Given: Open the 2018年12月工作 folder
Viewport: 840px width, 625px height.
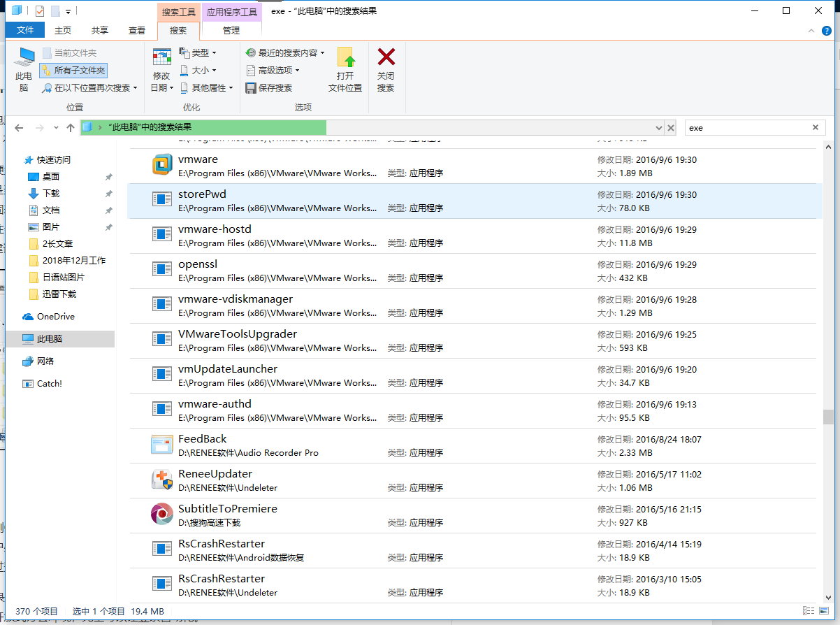Looking at the screenshot, I should point(74,261).
